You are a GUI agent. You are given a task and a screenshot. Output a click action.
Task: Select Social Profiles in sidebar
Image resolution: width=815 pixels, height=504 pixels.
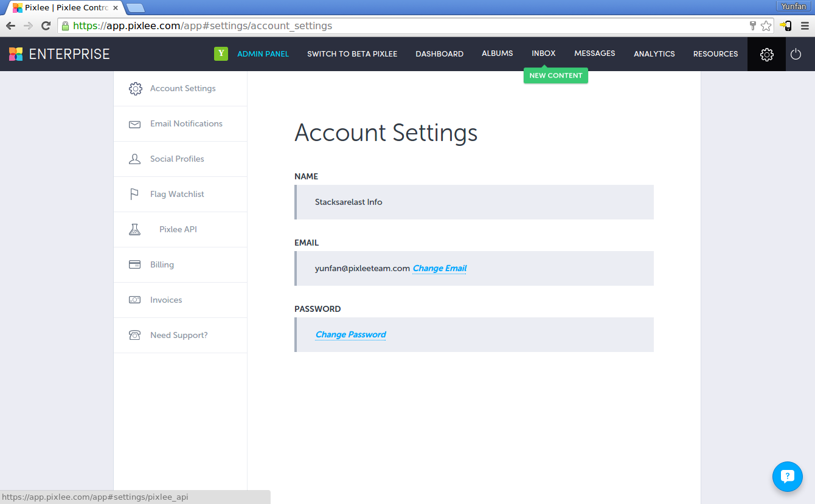click(x=180, y=159)
